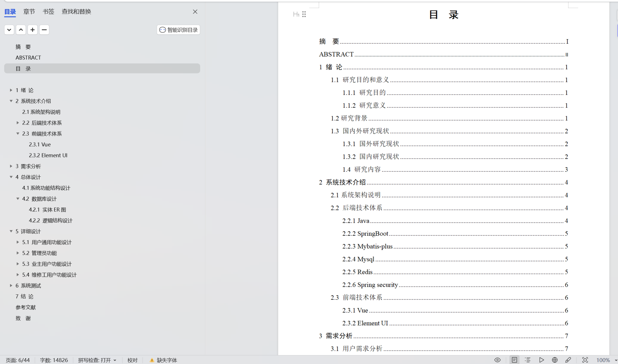Click the 智能识别目录 button
This screenshot has width=618, height=364.
point(179,30)
